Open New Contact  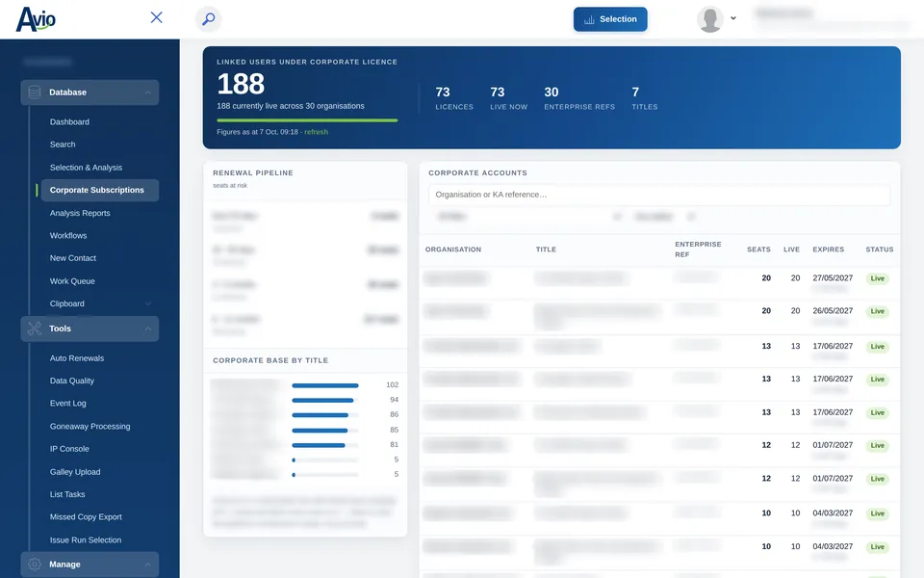coord(73,258)
